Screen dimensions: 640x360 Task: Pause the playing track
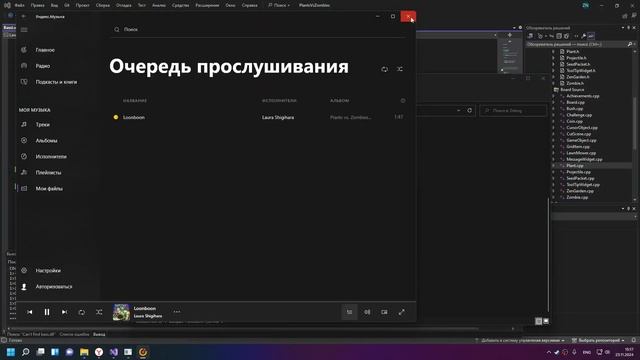click(x=47, y=312)
